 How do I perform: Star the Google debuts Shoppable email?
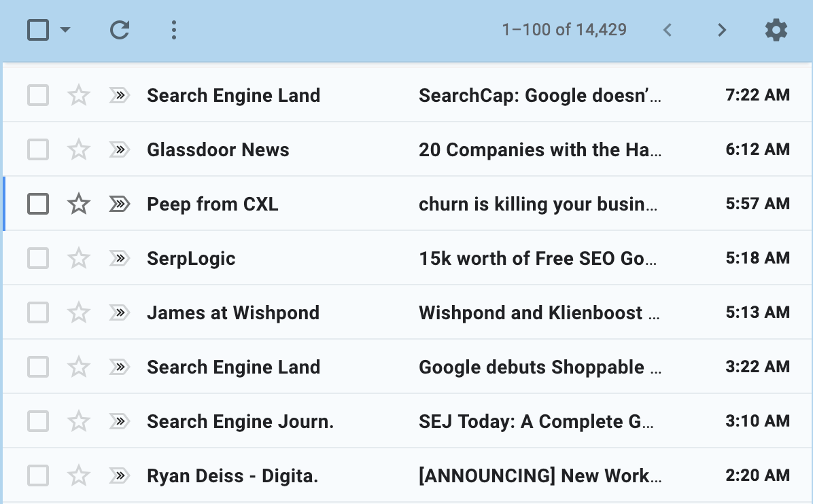point(79,367)
